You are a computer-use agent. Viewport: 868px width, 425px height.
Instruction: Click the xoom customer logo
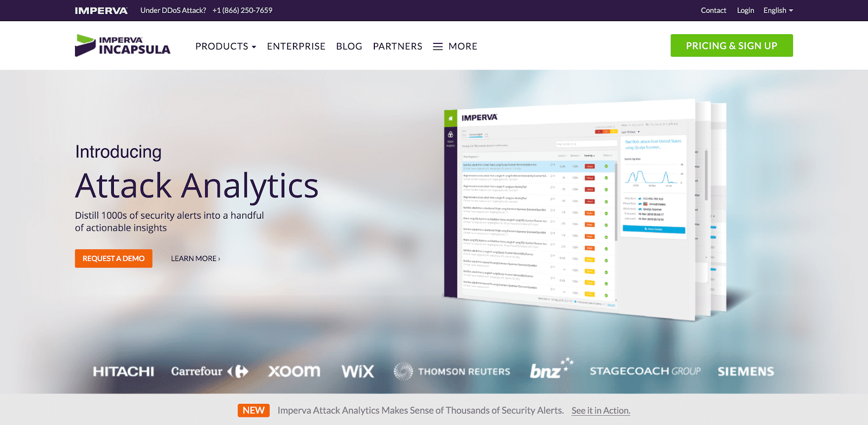[294, 371]
